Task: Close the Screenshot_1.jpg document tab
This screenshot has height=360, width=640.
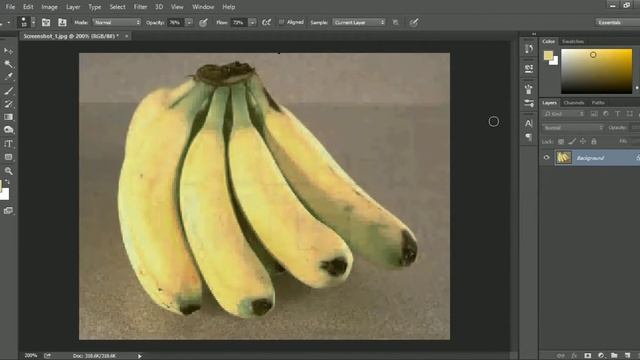Action: coord(127,36)
